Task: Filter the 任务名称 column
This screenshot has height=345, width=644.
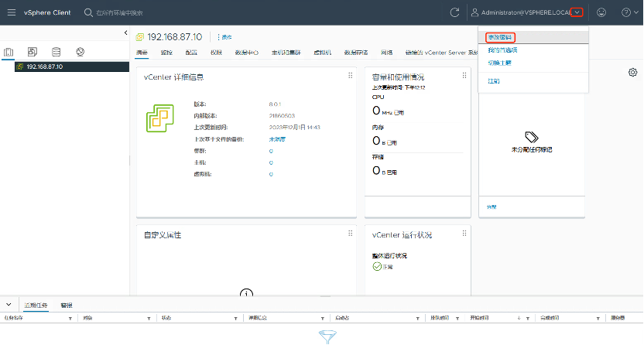Action: 70,319
